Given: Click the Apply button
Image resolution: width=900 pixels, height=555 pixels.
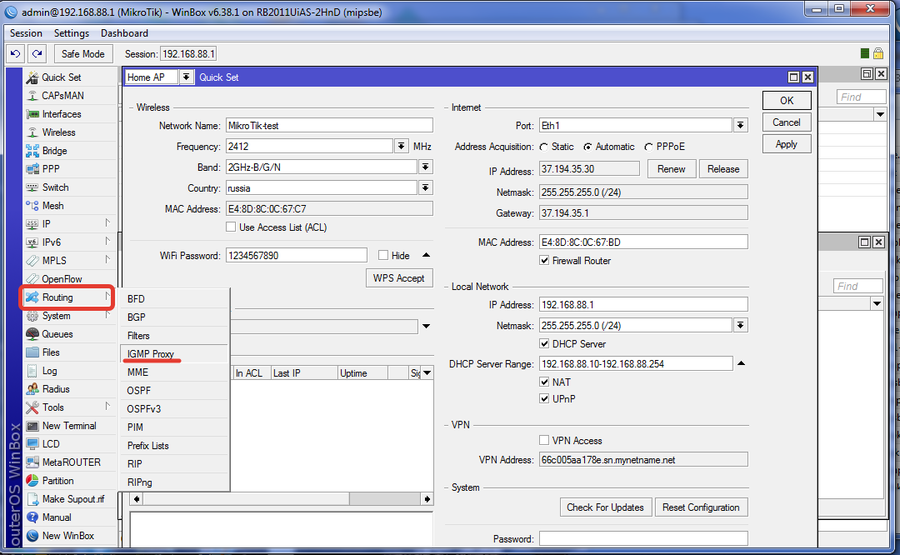Looking at the screenshot, I should pos(787,144).
